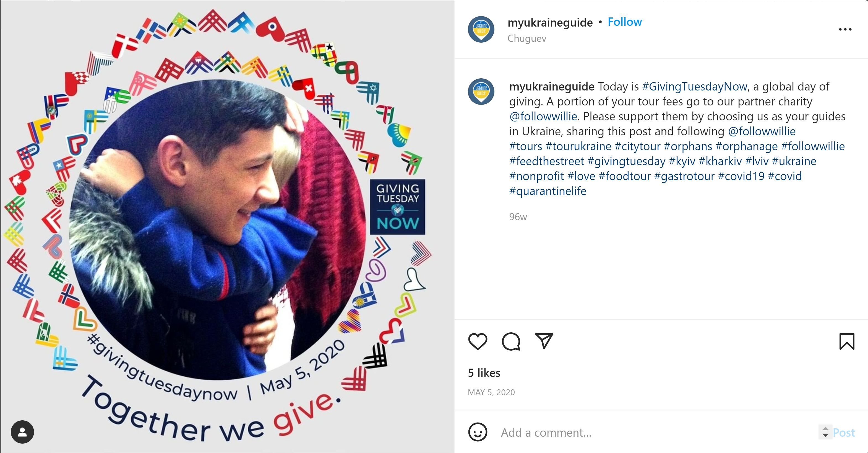Open the three-dot more options menu

coord(845,29)
